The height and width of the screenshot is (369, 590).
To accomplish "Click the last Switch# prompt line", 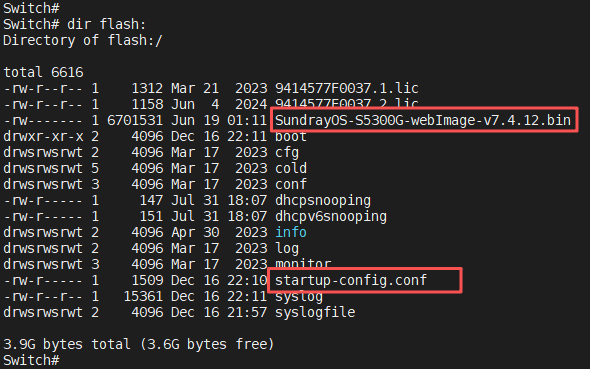I will coord(31,360).
